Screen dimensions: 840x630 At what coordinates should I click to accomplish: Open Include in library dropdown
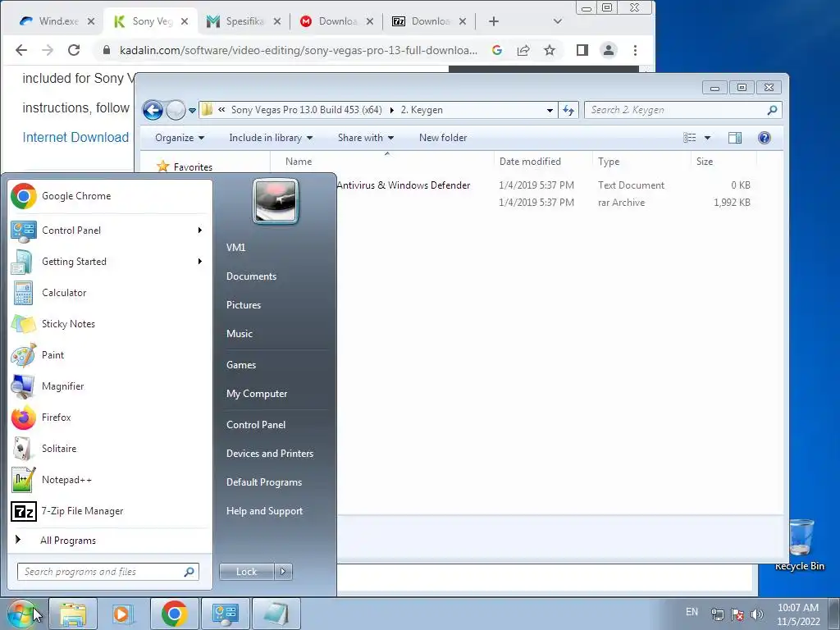point(271,138)
